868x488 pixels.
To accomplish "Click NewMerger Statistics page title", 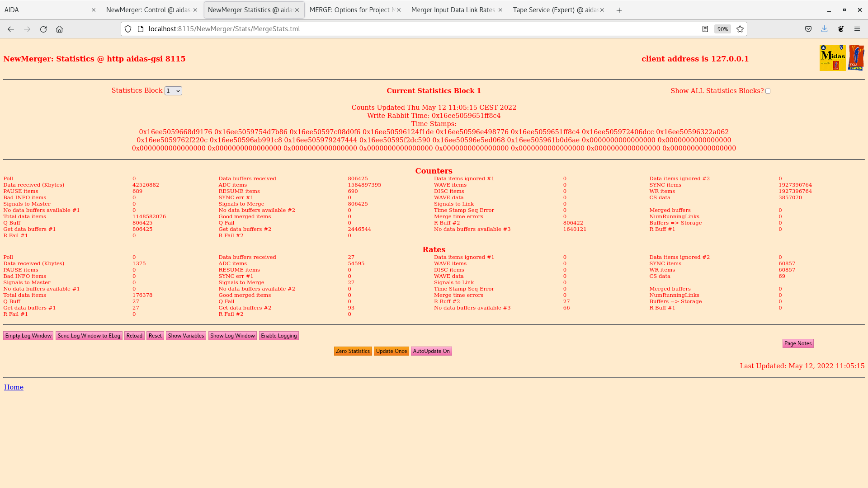I will coord(94,59).
